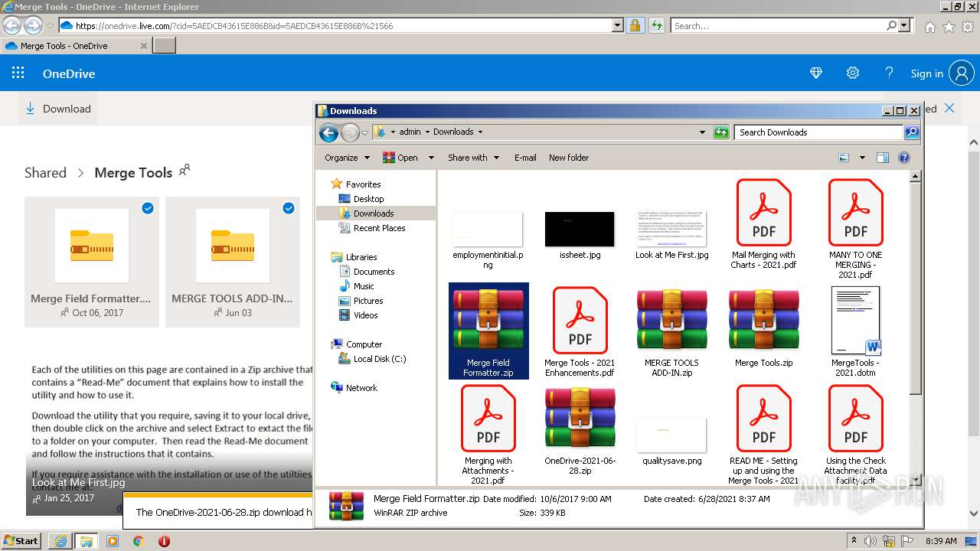Click Chrome icon in taskbar
This screenshot has width=980, height=551.
tap(138, 541)
